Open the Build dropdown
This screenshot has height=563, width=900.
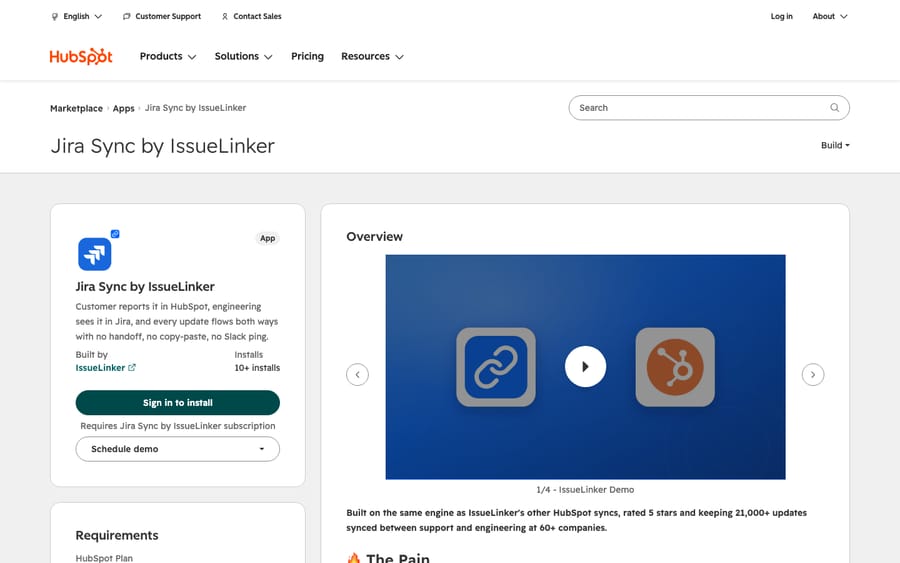click(835, 145)
